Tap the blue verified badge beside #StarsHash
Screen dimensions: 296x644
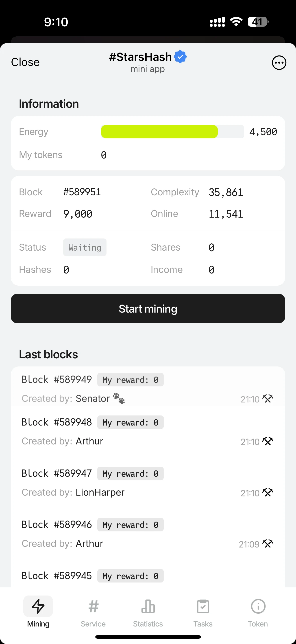coord(180,57)
